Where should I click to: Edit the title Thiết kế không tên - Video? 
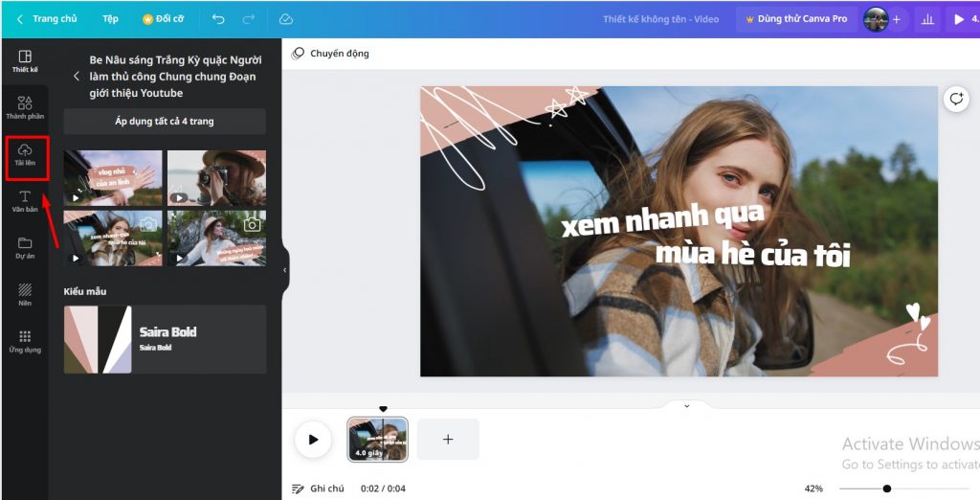660,19
